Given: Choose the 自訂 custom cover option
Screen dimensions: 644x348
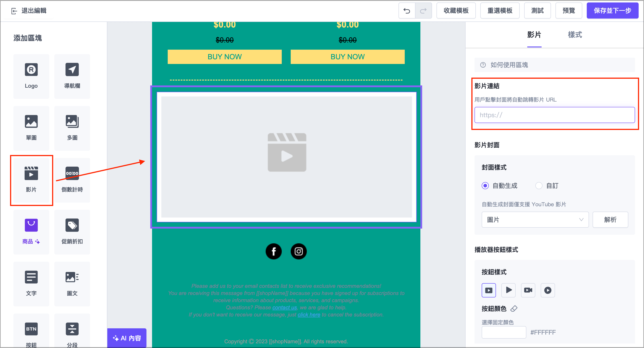Looking at the screenshot, I should (539, 186).
